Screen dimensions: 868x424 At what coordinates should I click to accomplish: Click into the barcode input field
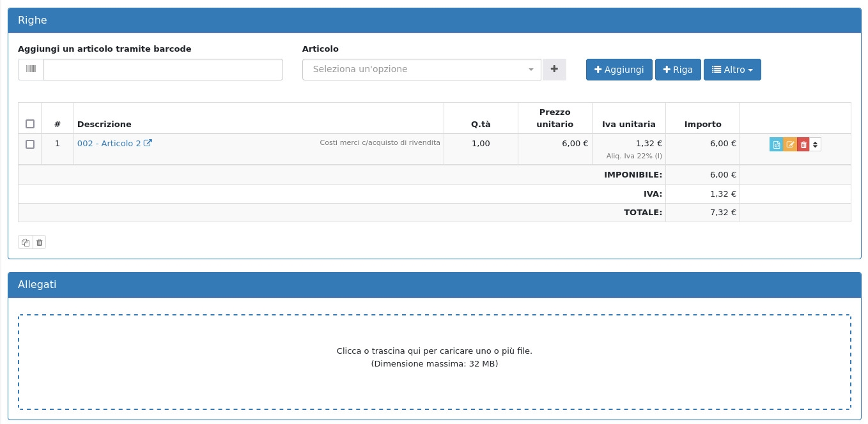coord(163,70)
